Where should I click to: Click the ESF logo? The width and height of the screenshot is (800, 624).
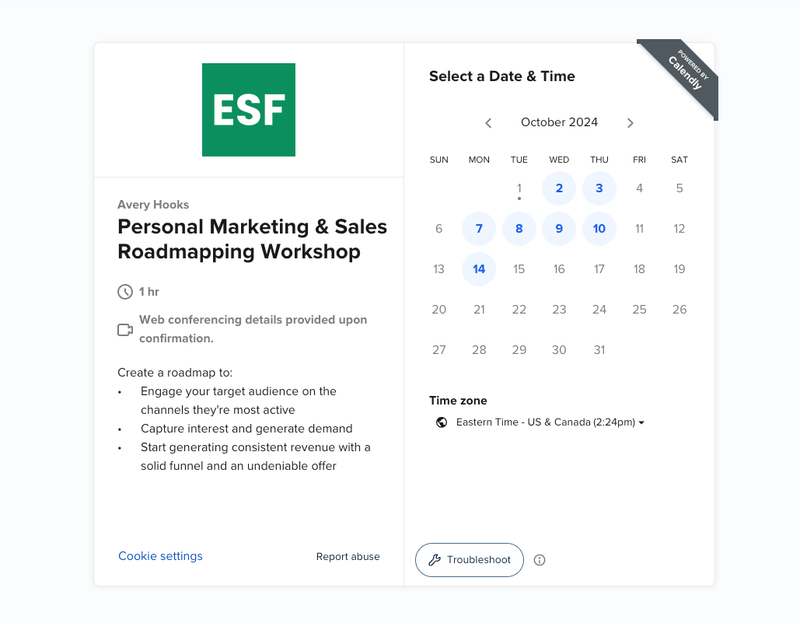pyautogui.click(x=249, y=110)
